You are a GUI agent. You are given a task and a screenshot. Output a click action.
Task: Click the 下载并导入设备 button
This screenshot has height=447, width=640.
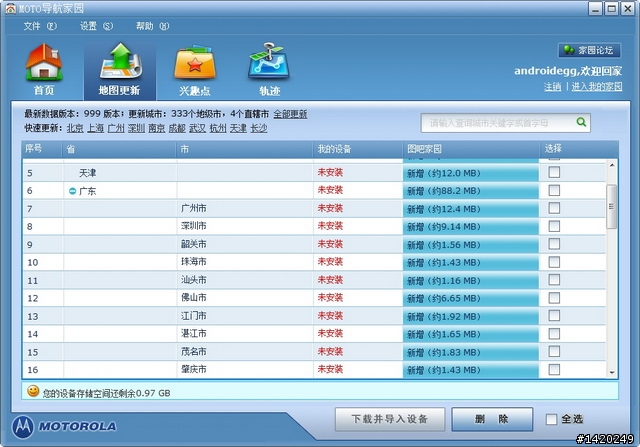[390, 419]
